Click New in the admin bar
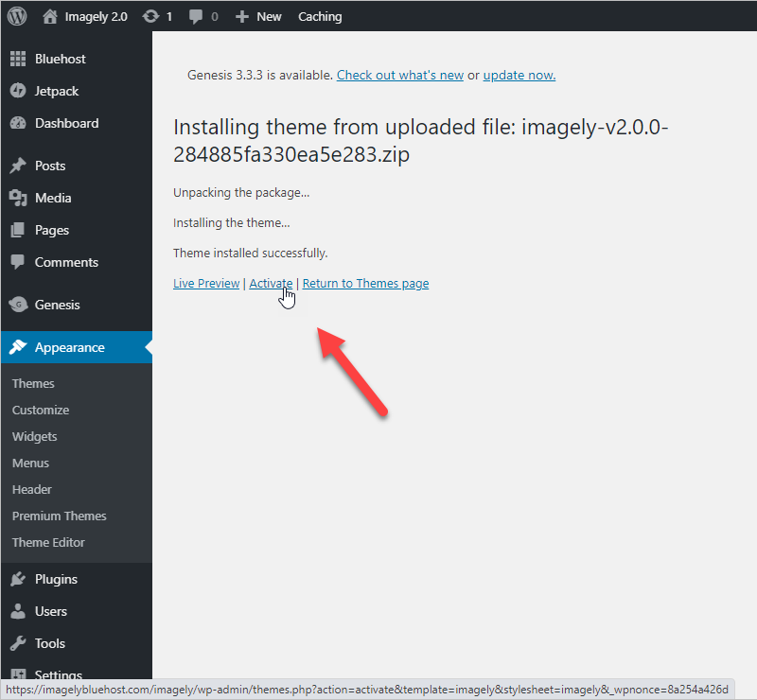The height and width of the screenshot is (700, 757). pos(269,17)
